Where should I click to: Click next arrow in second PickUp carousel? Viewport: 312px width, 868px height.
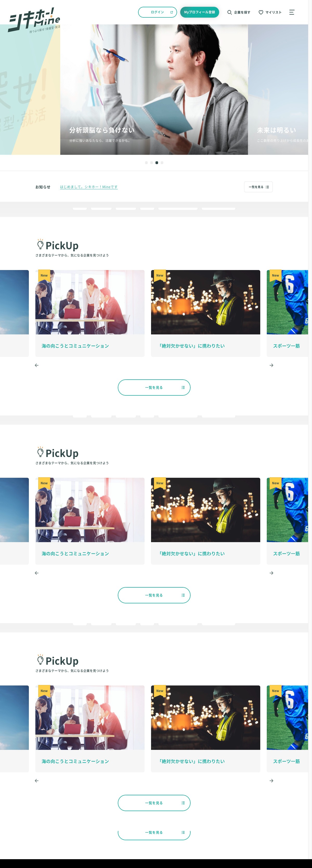(271, 573)
